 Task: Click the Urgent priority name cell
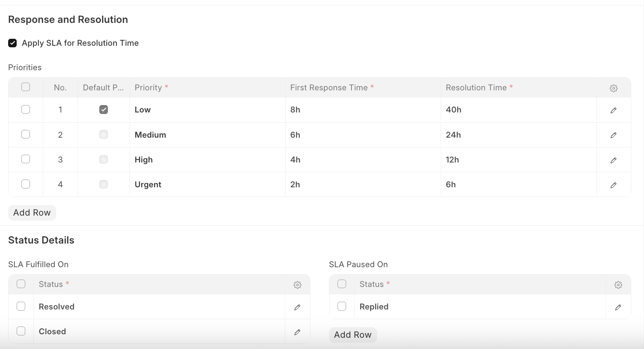click(148, 185)
